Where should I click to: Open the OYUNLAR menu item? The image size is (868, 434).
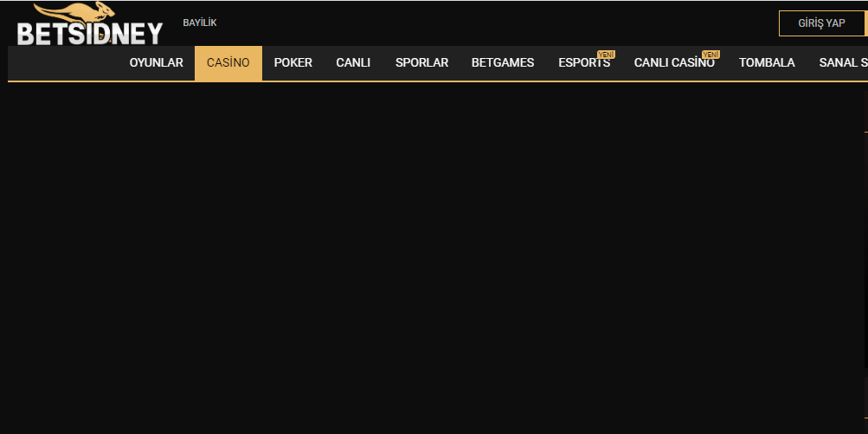coord(156,62)
